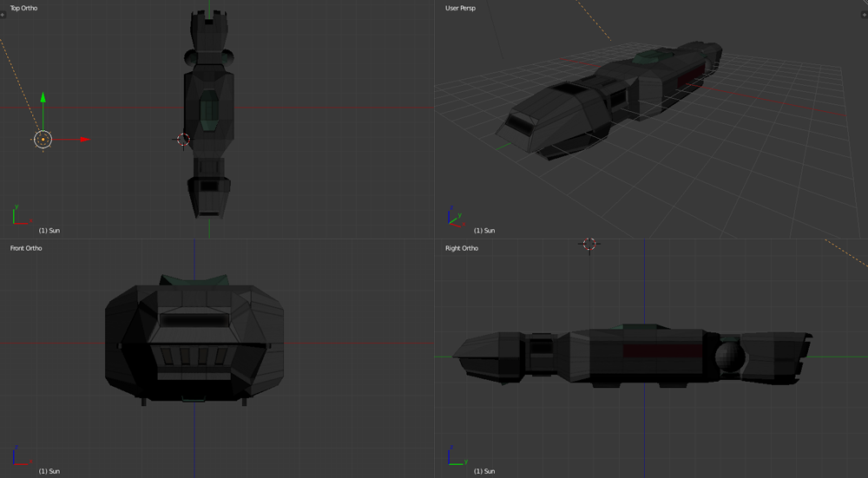Select the Sun lamp object in the top view

(x=43, y=140)
